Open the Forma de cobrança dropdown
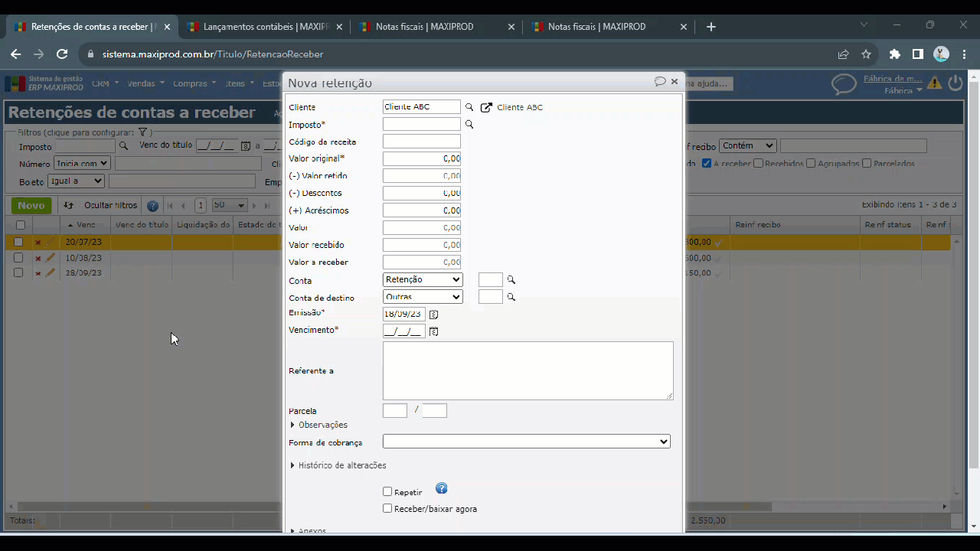 [x=526, y=442]
